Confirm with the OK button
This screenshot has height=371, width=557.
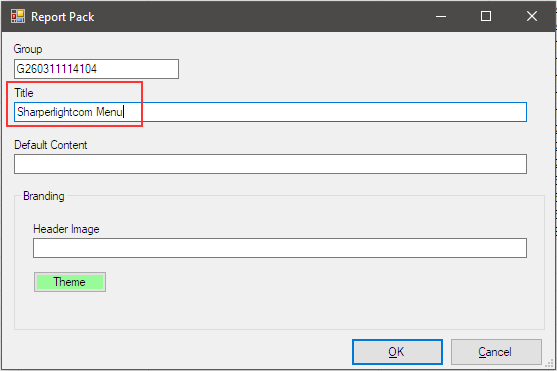(397, 352)
